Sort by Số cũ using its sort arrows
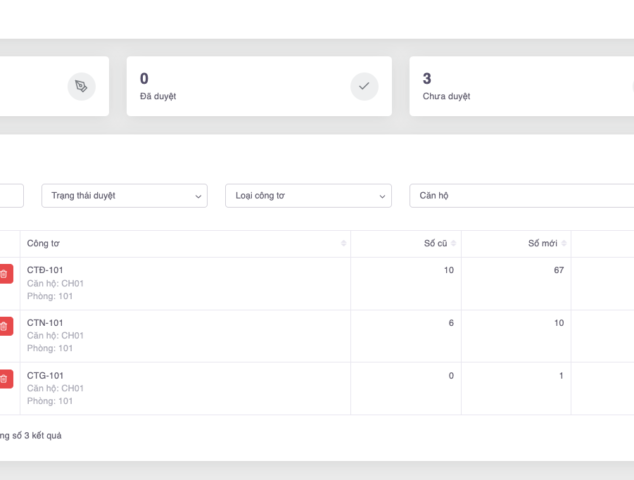 click(x=454, y=244)
